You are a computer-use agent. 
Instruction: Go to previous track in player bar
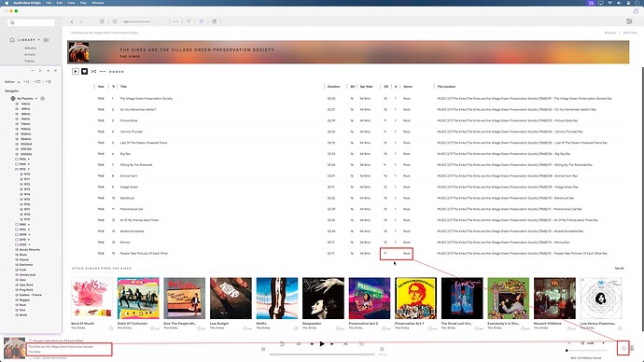click(312, 344)
